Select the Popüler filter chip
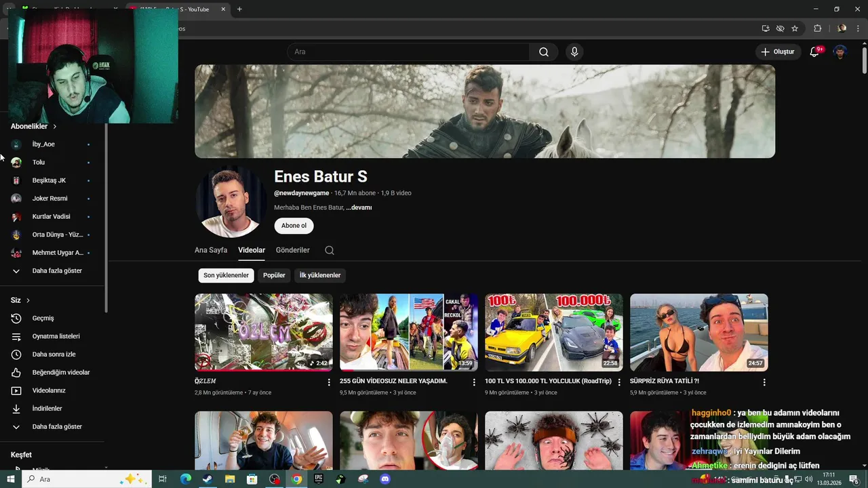868x488 pixels. click(x=274, y=275)
